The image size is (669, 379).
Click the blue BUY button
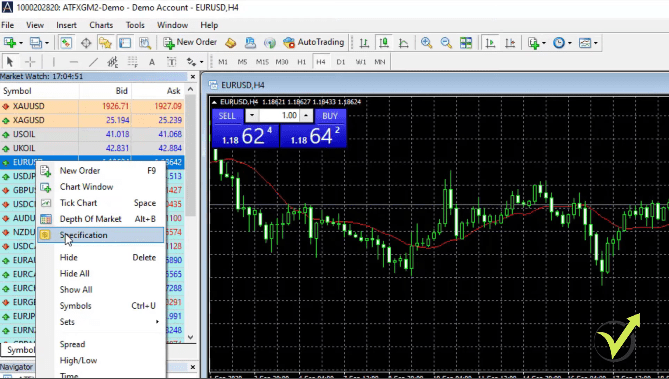pos(330,116)
